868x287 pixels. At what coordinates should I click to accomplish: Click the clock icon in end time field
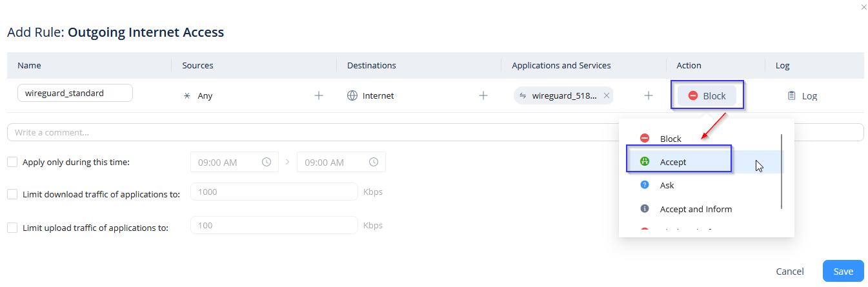[x=373, y=162]
